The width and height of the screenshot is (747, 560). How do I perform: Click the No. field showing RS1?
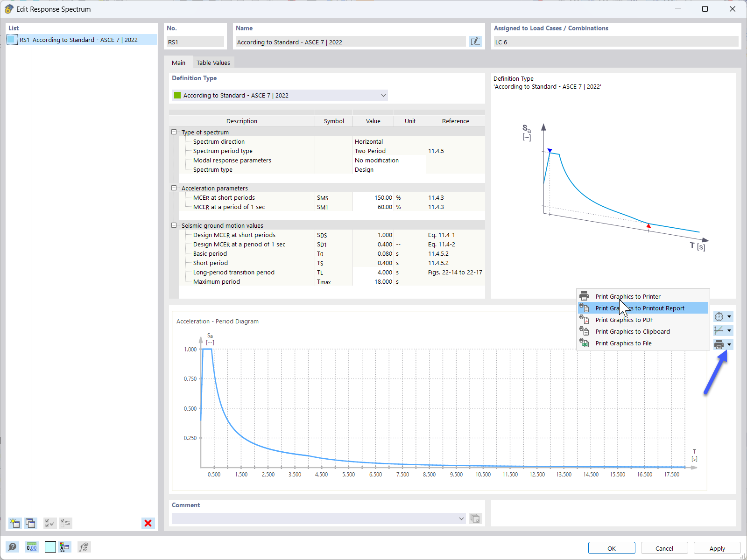195,42
